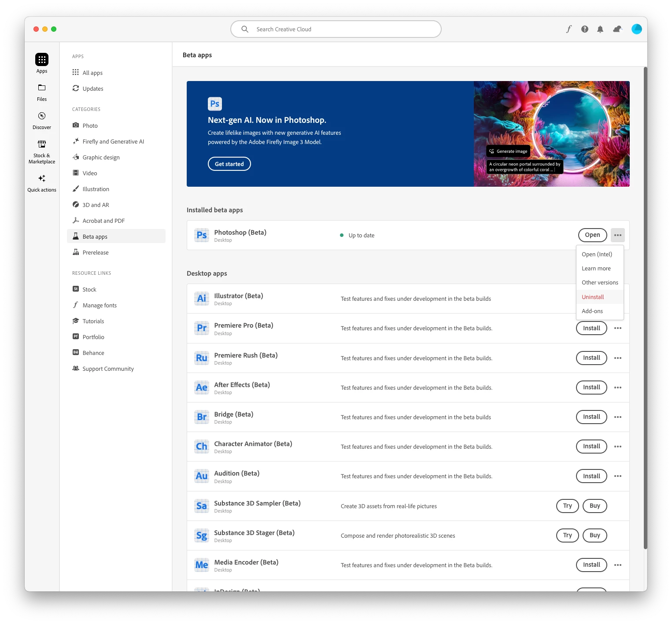The height and width of the screenshot is (624, 672).
Task: Click the search magnifier icon
Action: tap(245, 29)
